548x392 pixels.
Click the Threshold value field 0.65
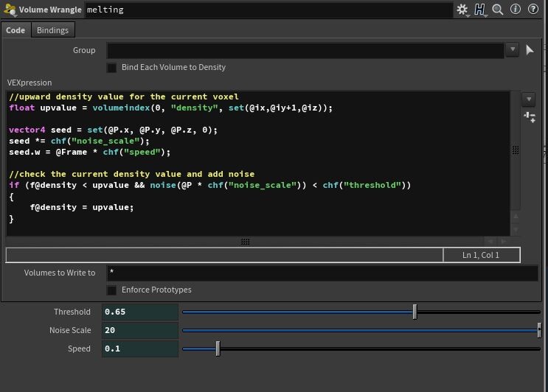[x=140, y=312]
